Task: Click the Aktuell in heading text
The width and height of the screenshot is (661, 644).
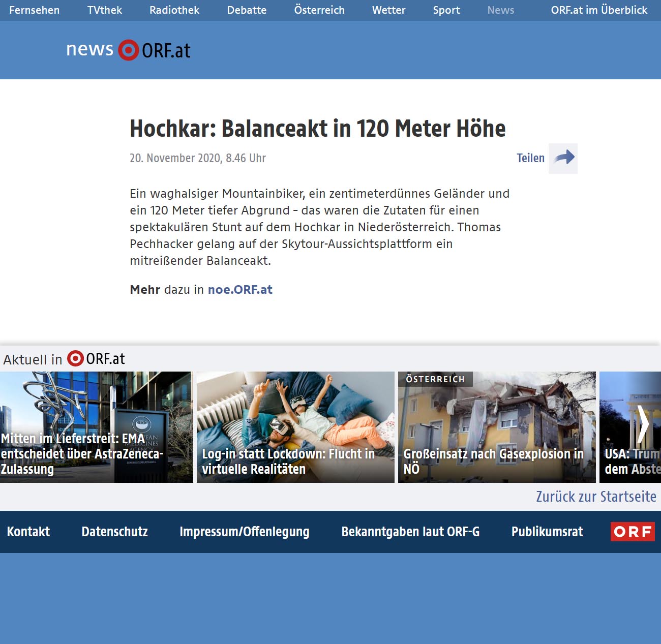Action: click(x=33, y=359)
